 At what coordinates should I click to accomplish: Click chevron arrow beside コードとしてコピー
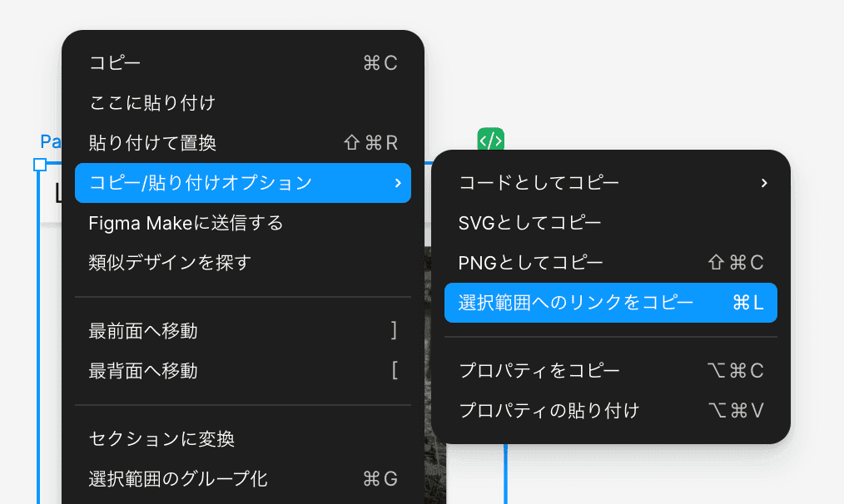763,183
